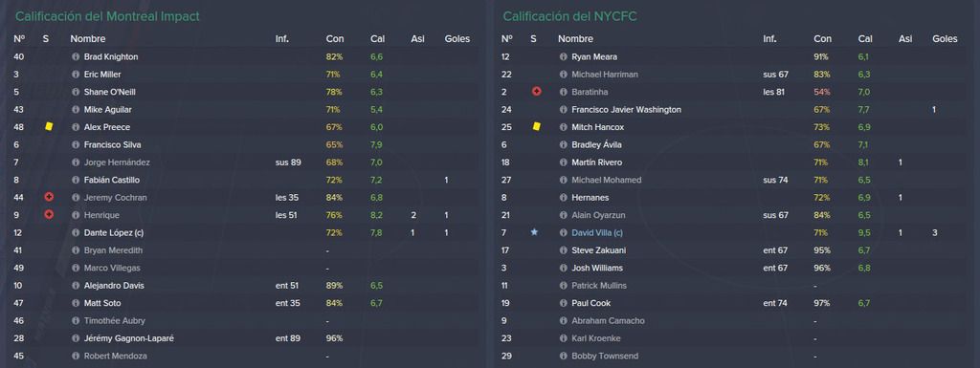Click the info icon beside Brad Knighton
The height and width of the screenshot is (368, 980).
click(x=76, y=56)
